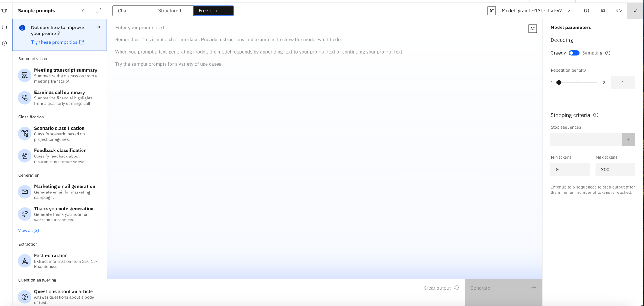Screen dimensions: 644x306
Task: Click Repetition penalty value field
Action: point(623,82)
